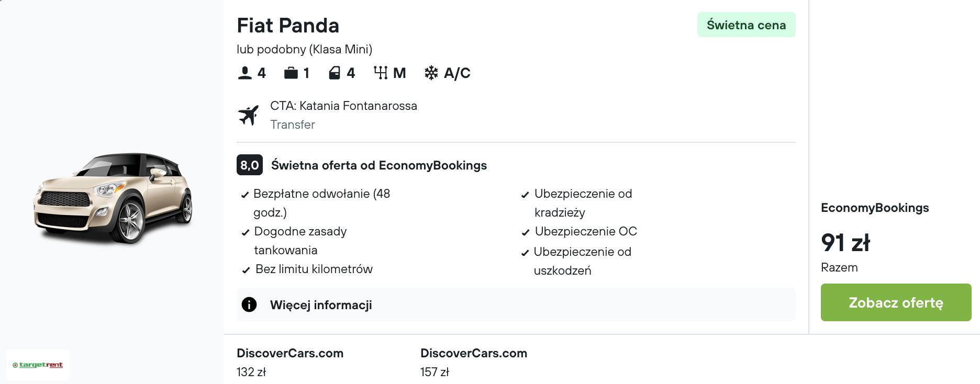Click the car doors icon
980x384 pixels.
(x=335, y=73)
